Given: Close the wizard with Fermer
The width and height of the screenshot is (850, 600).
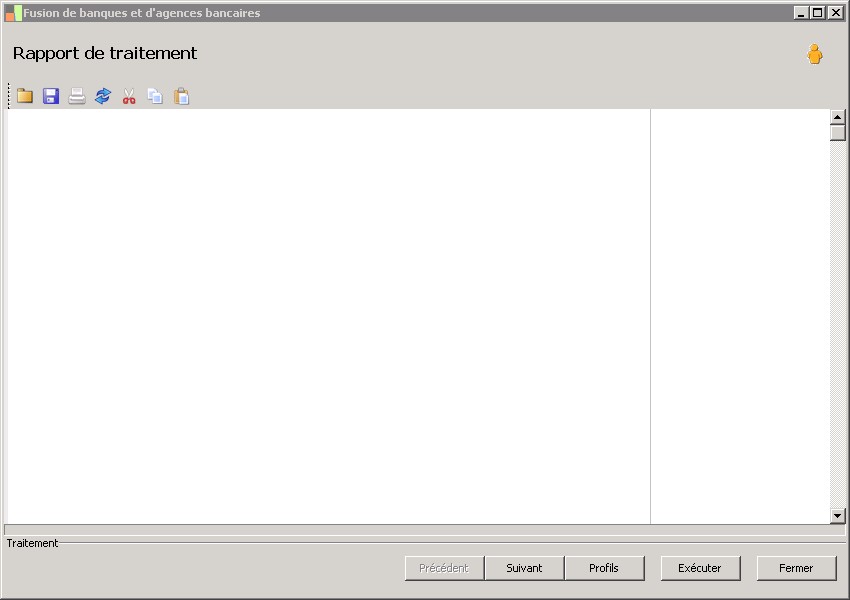Looking at the screenshot, I should tap(796, 568).
